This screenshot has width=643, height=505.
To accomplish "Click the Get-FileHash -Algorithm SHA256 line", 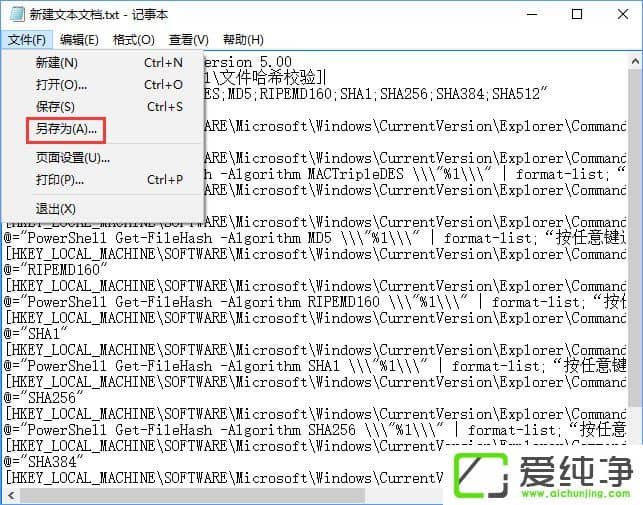I will pos(315,430).
